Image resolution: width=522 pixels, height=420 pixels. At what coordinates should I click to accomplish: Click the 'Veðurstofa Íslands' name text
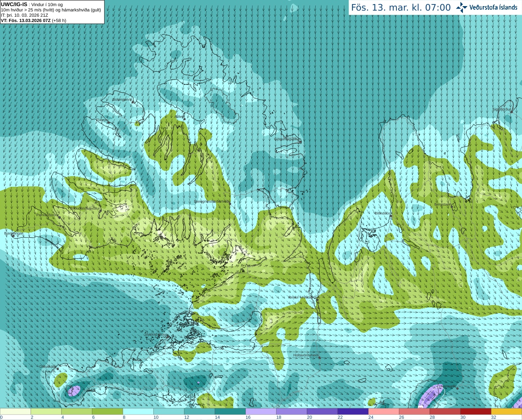493,7
